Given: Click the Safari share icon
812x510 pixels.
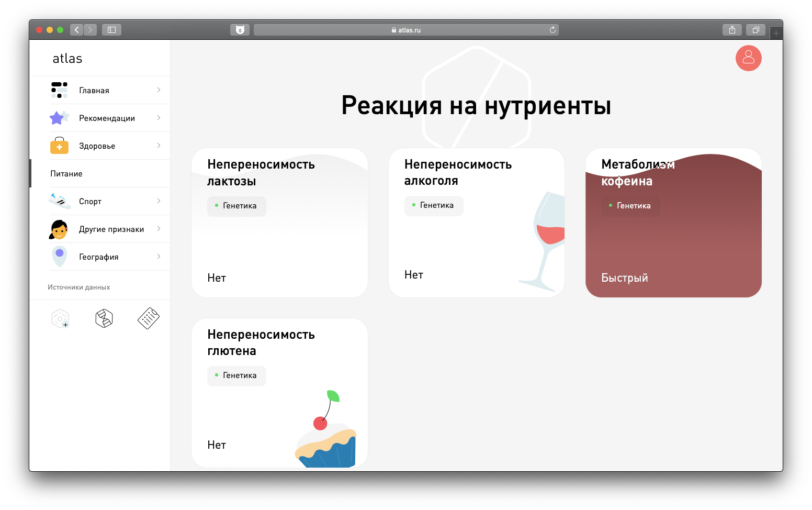Looking at the screenshot, I should [x=732, y=30].
